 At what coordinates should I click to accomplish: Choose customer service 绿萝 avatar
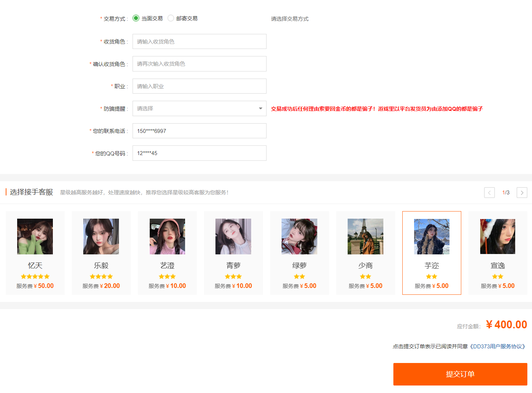pyautogui.click(x=299, y=237)
